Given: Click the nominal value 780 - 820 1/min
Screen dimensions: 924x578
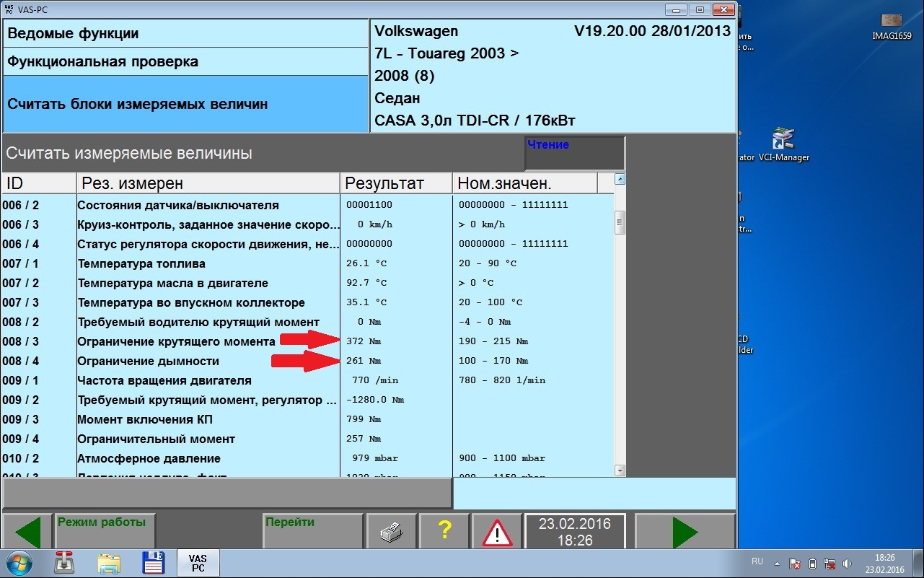Looking at the screenshot, I should pyautogui.click(x=502, y=380).
